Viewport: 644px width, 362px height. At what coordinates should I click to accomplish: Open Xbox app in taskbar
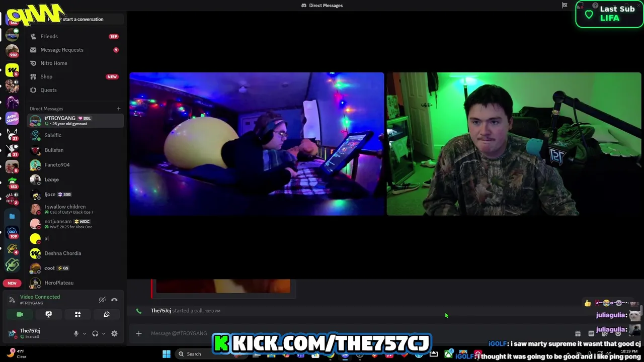tap(448, 354)
